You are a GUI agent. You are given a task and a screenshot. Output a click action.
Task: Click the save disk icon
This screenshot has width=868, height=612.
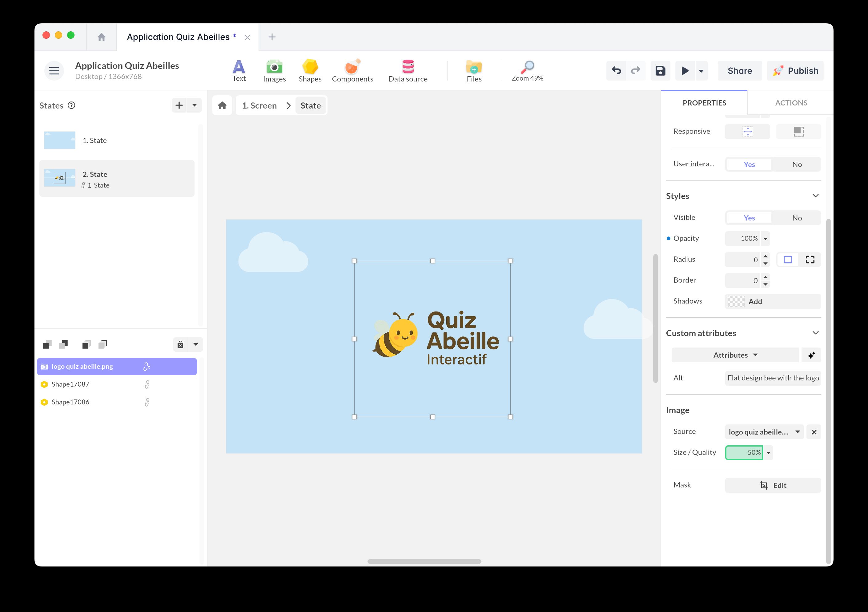660,71
